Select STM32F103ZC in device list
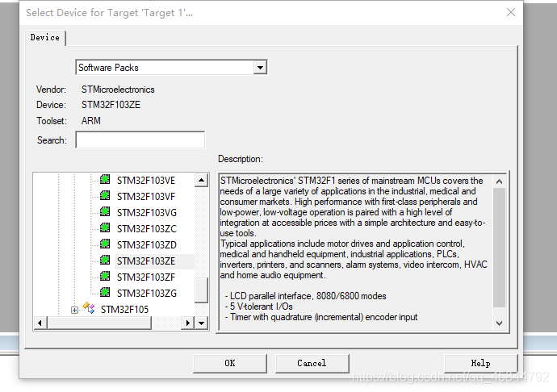Screen dimensions: 557x392 click(x=147, y=229)
